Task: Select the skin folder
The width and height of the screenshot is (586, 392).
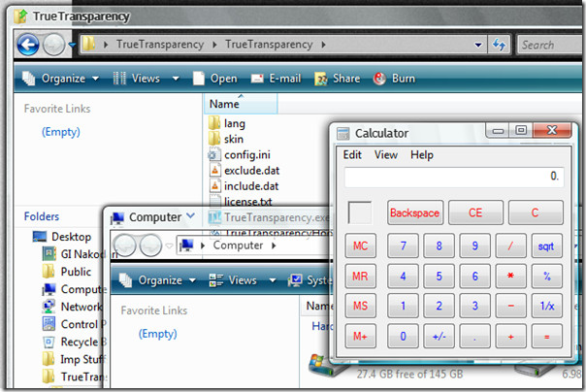Action: [x=226, y=139]
